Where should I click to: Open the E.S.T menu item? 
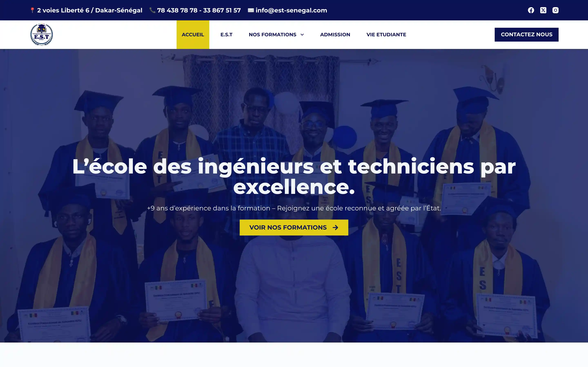pos(226,35)
